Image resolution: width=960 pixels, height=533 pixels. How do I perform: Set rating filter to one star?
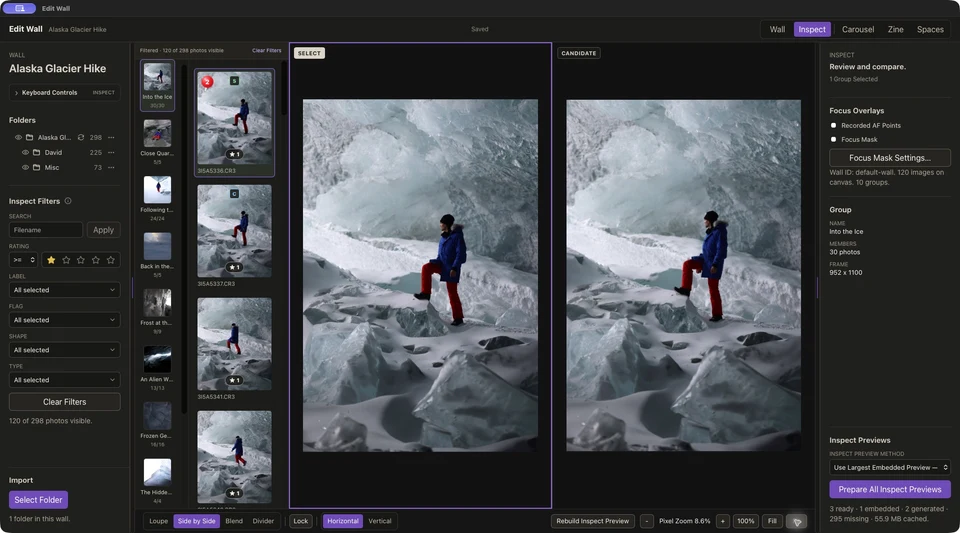pos(51,260)
